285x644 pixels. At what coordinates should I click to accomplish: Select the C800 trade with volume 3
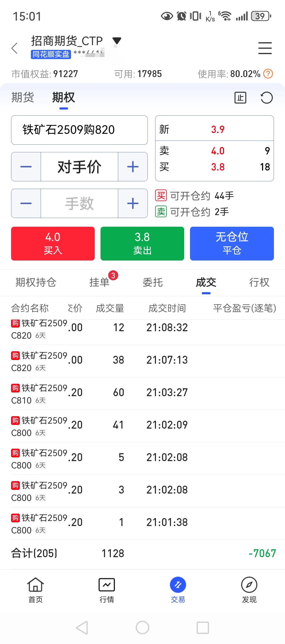coord(142,491)
